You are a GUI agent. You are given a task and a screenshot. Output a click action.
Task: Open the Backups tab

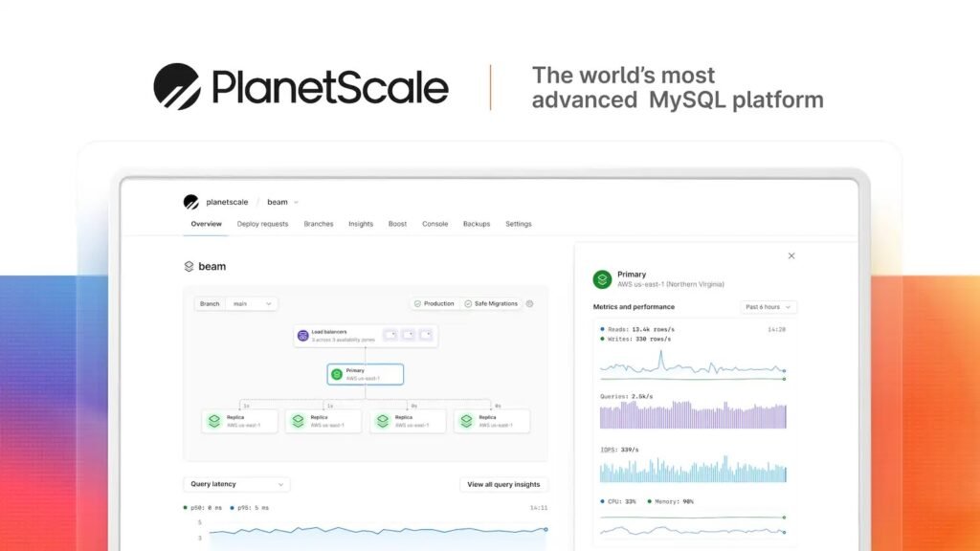(476, 224)
